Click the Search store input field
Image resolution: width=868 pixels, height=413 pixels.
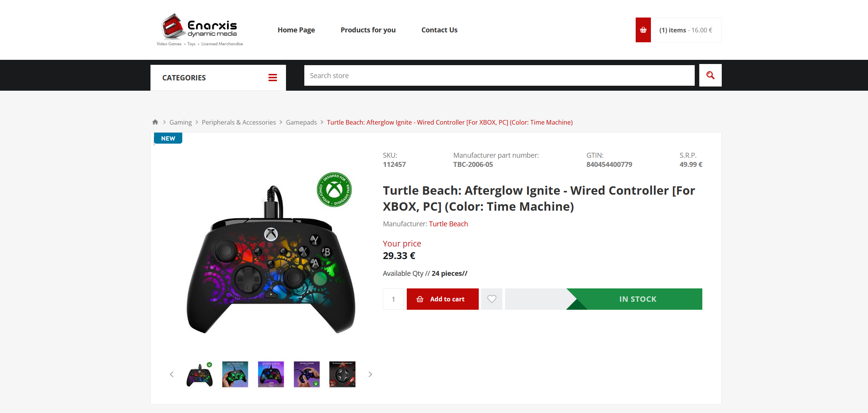499,75
